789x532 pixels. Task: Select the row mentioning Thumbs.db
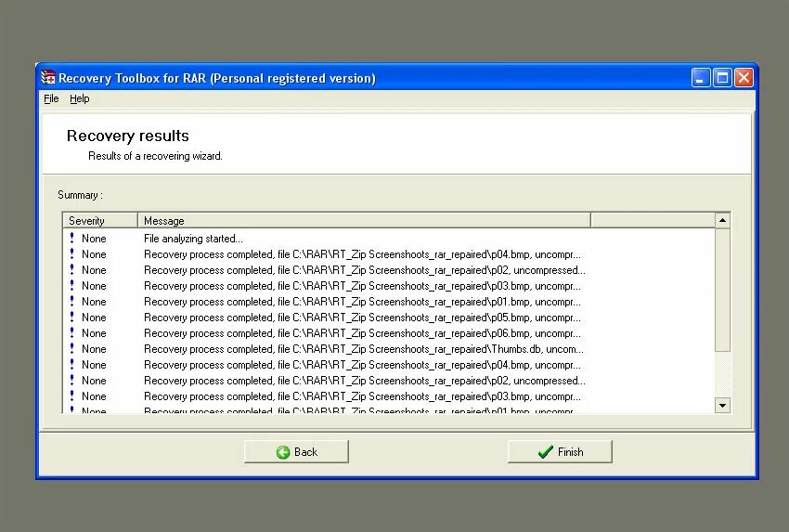tap(388, 349)
